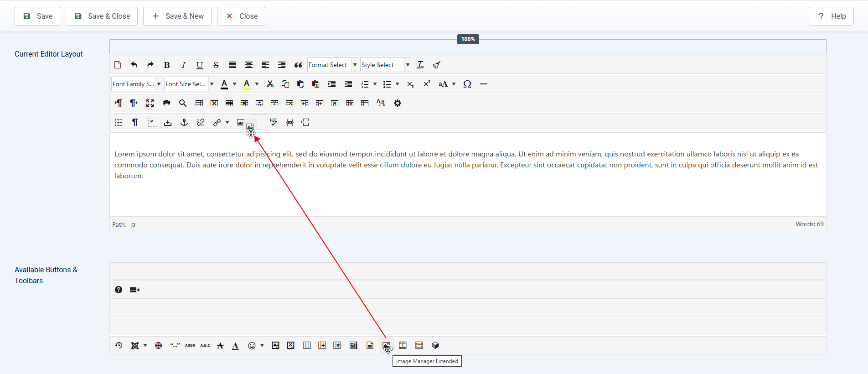Click the Unlink icon
The height and width of the screenshot is (374, 868).
(201, 122)
